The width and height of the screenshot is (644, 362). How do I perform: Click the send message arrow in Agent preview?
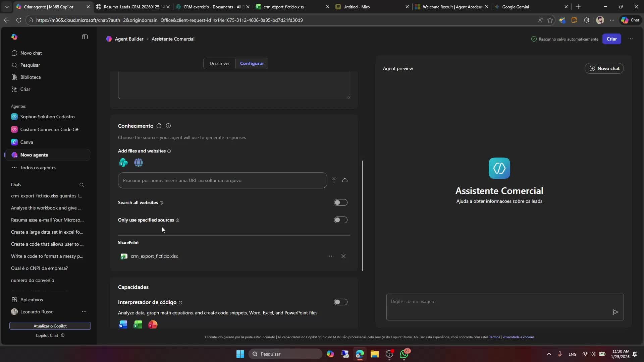pyautogui.click(x=615, y=312)
